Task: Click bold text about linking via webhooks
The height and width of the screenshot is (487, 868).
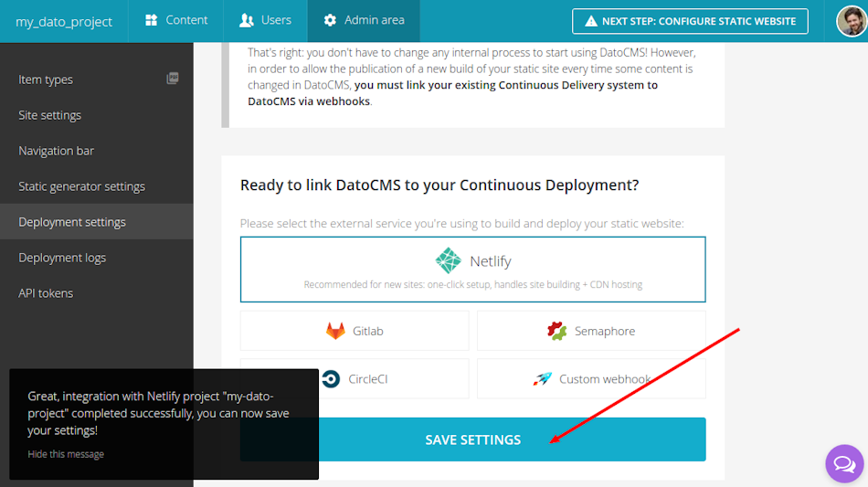Action: tap(453, 93)
